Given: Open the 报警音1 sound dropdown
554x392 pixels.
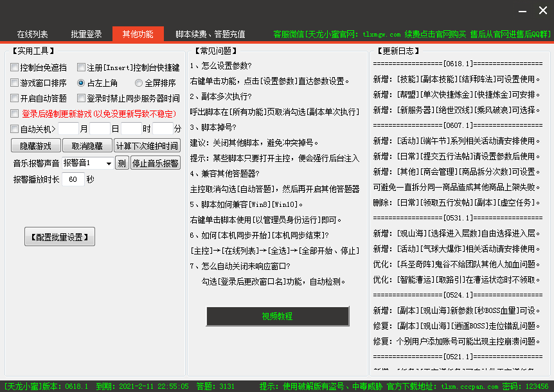Looking at the screenshot, I should 87,163.
